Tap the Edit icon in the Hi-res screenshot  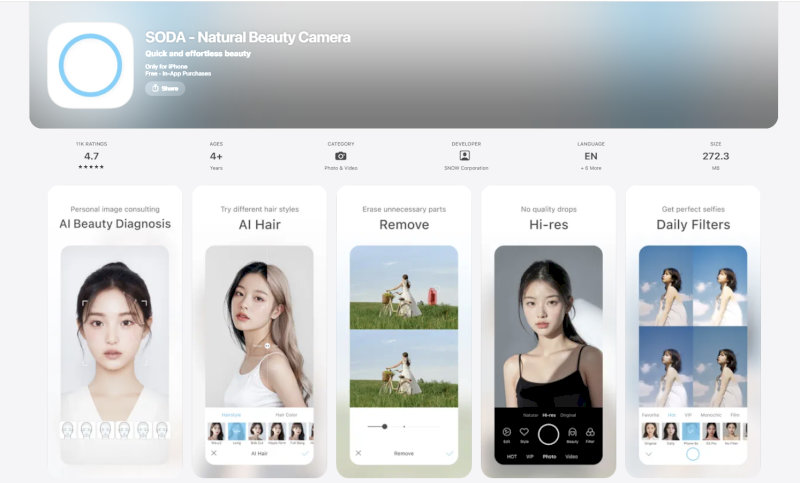[x=507, y=434]
